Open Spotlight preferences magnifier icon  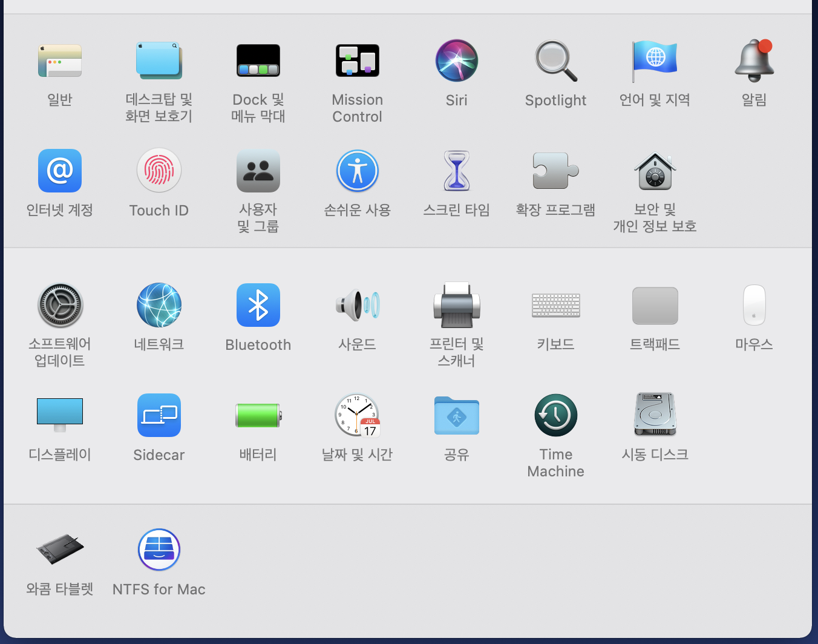[556, 61]
